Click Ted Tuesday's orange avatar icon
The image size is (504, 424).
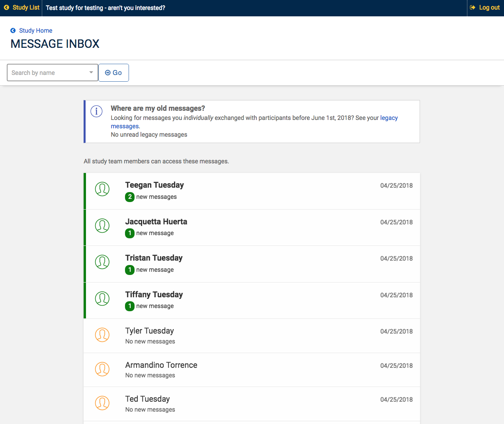(x=102, y=403)
